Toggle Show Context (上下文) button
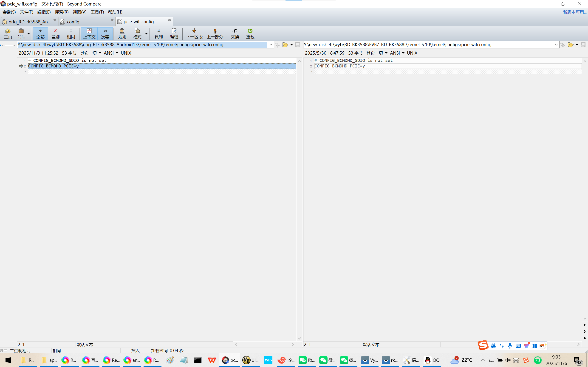 [89, 33]
